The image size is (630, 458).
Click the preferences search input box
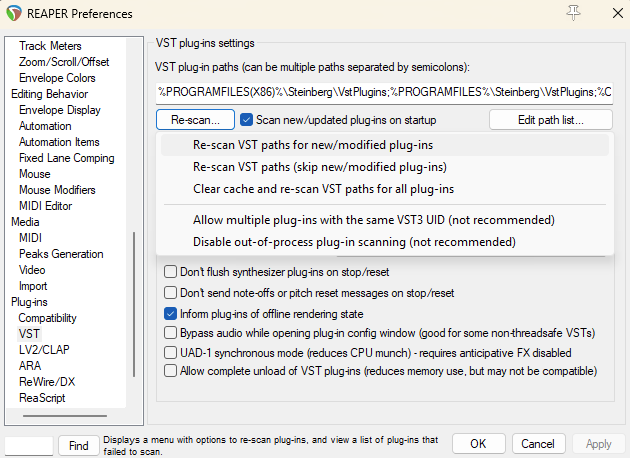pyautogui.click(x=29, y=446)
